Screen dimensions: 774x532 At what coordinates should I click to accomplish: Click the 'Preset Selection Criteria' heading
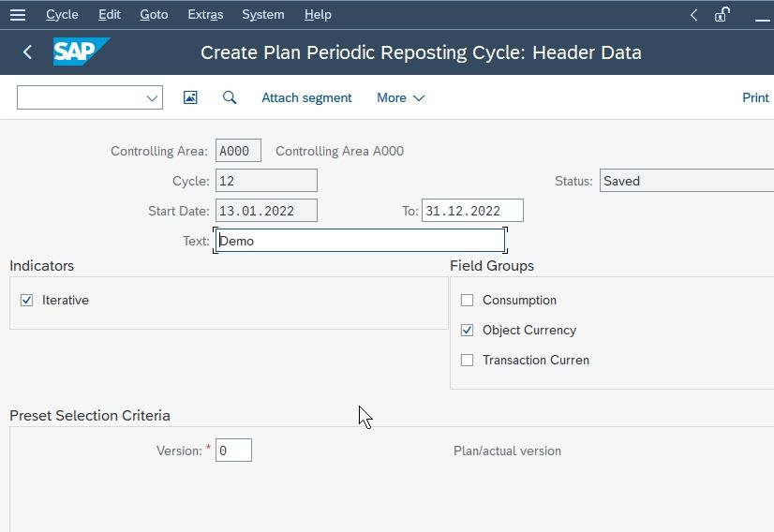point(90,416)
